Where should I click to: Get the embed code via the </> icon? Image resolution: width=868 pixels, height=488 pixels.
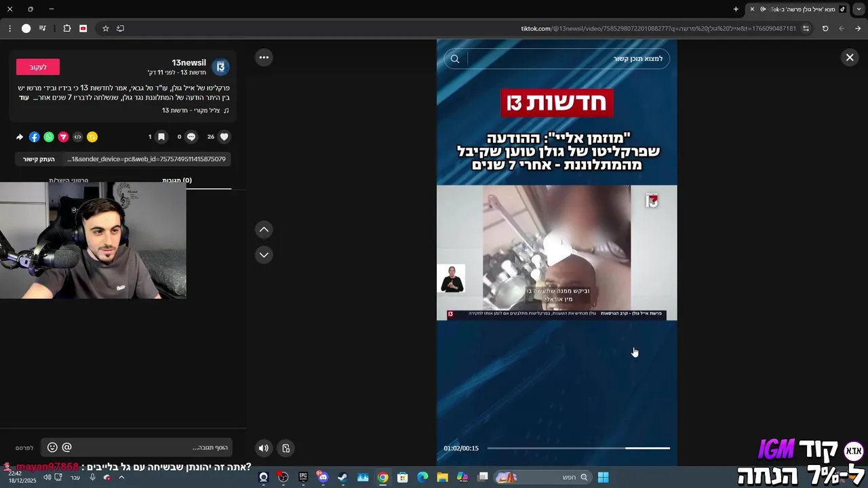pyautogui.click(x=77, y=137)
